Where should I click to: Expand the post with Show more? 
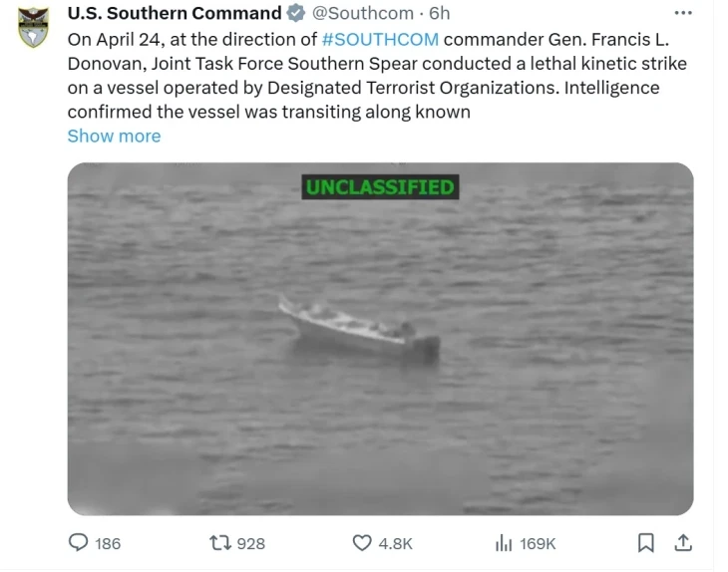click(114, 136)
